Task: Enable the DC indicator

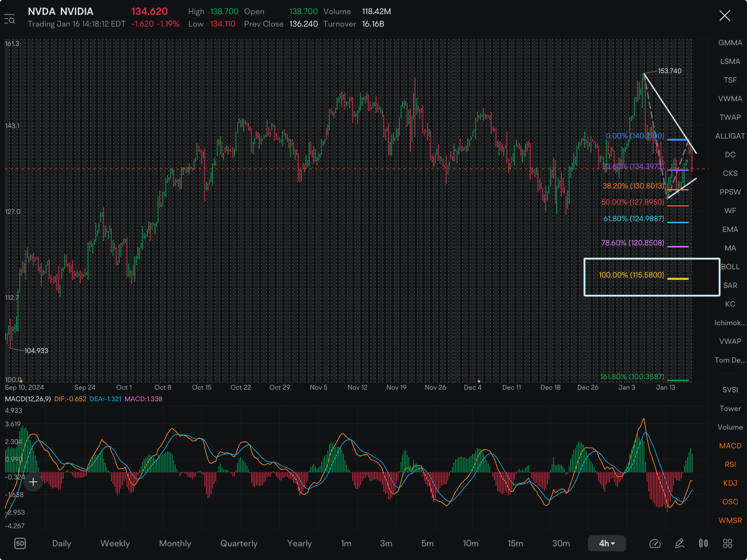Action: [x=730, y=155]
